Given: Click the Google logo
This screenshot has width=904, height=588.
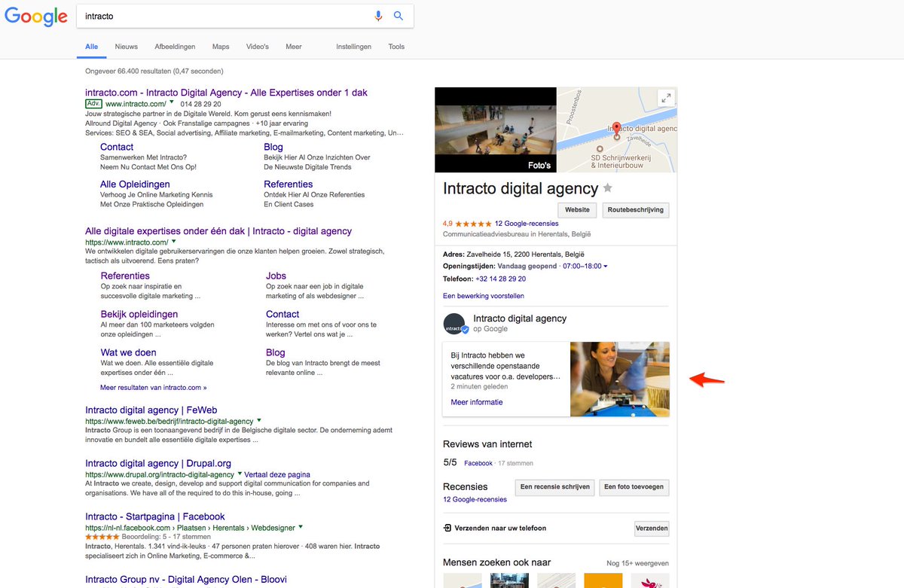Looking at the screenshot, I should click(x=36, y=17).
